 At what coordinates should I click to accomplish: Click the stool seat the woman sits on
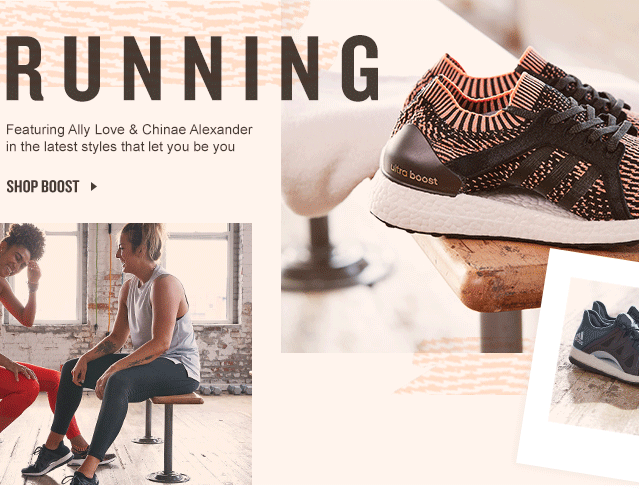tap(177, 398)
